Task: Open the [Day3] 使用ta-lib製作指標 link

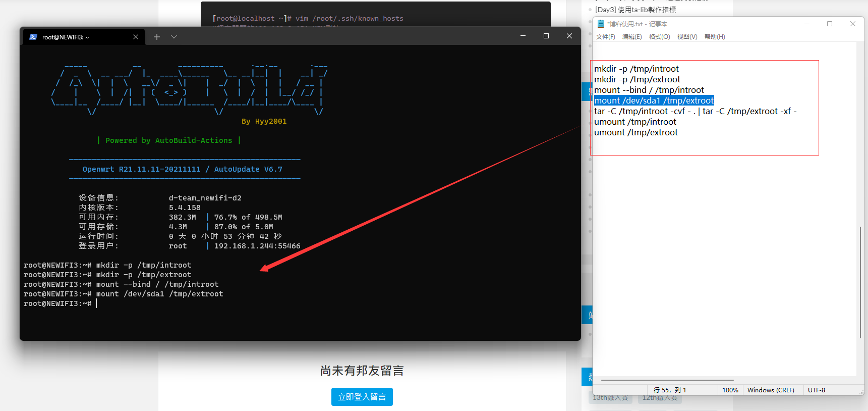Action: pos(635,10)
